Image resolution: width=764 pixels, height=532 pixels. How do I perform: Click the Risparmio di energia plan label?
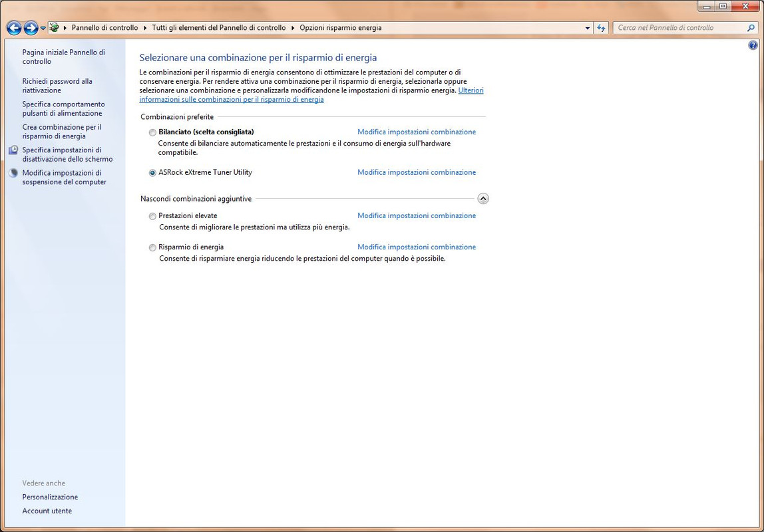coord(191,247)
